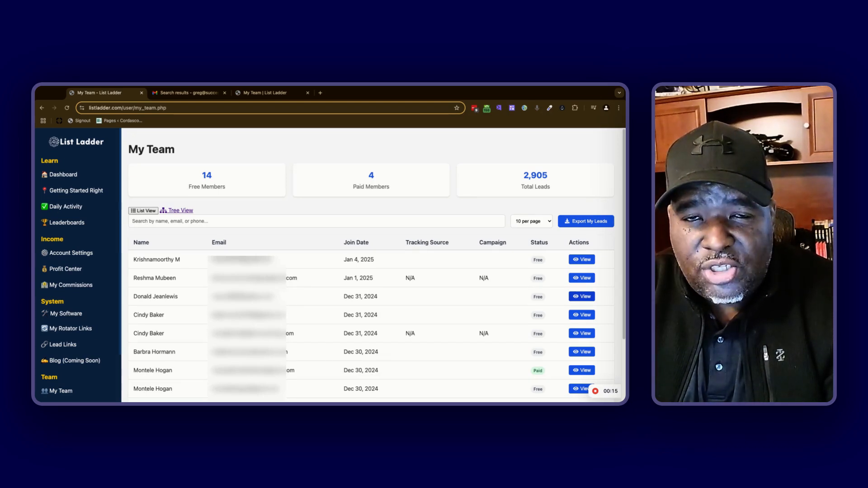Viewport: 868px width, 488px height.
Task: View Reshma Mubeen's details
Action: click(x=582, y=278)
